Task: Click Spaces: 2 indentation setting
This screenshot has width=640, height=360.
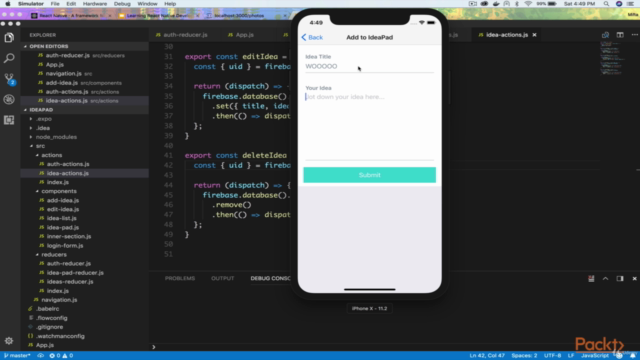Action: pyautogui.click(x=524, y=356)
